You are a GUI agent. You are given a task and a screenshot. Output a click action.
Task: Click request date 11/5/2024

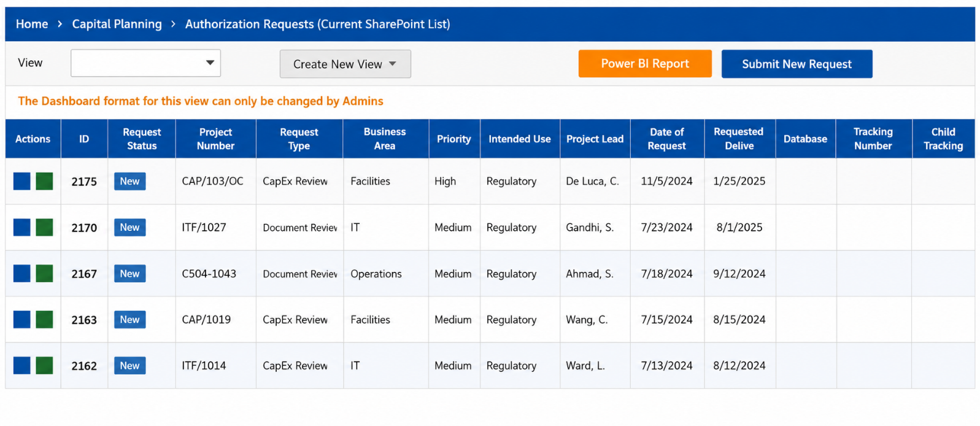pyautogui.click(x=666, y=181)
